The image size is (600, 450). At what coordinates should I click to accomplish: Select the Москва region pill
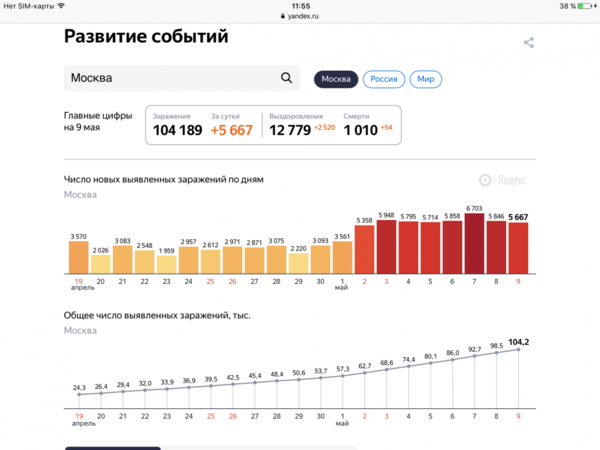click(335, 79)
